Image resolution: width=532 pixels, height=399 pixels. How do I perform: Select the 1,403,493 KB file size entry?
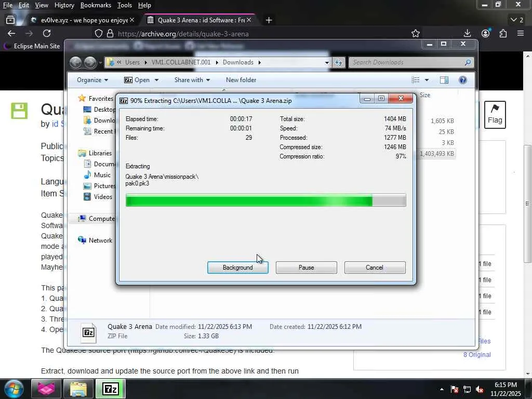point(436,154)
